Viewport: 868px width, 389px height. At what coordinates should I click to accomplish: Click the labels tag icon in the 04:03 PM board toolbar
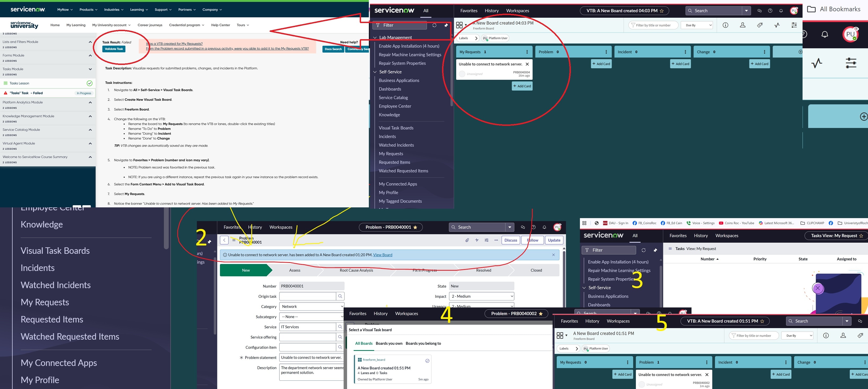coord(760,25)
